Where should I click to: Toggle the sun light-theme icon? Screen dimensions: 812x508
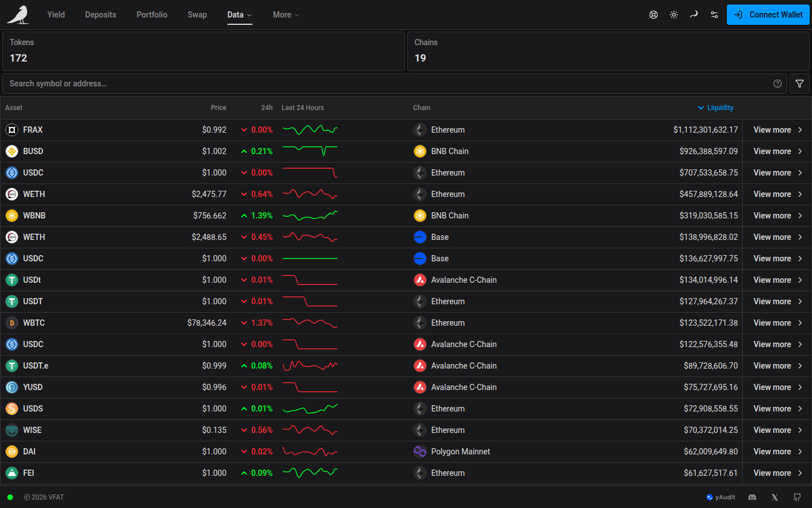tap(674, 15)
